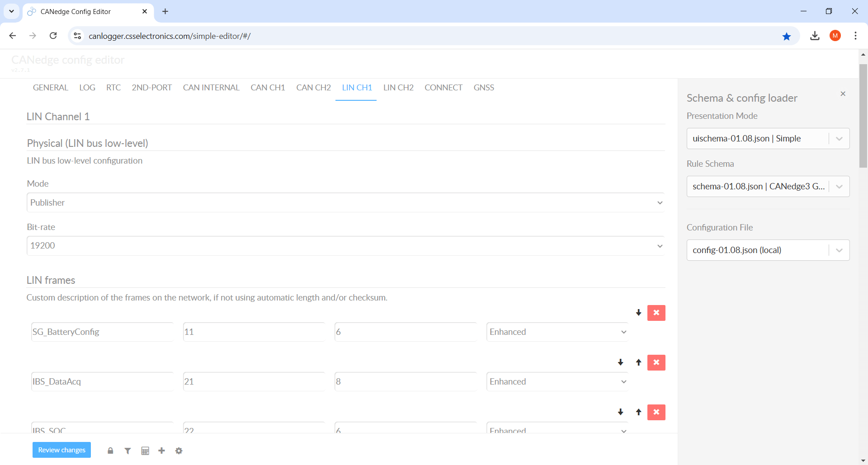Switch to the CAN CH1 tab
The width and height of the screenshot is (868, 465).
tap(268, 88)
